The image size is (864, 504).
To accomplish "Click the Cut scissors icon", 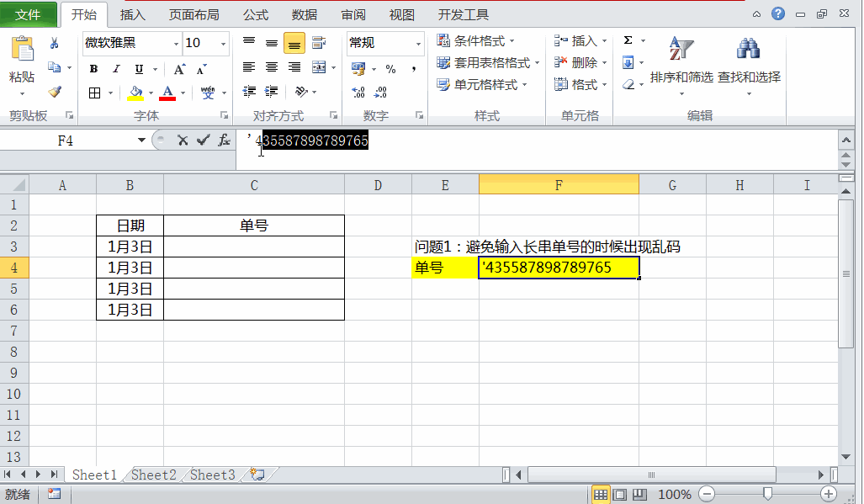I will [54, 43].
